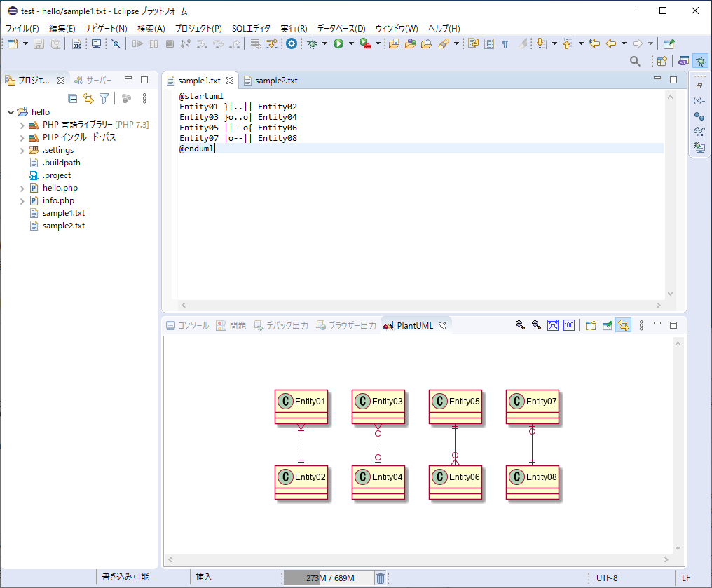Open the プロジェクト(P) menu
Image resolution: width=712 pixels, height=588 pixels.
pyautogui.click(x=198, y=28)
